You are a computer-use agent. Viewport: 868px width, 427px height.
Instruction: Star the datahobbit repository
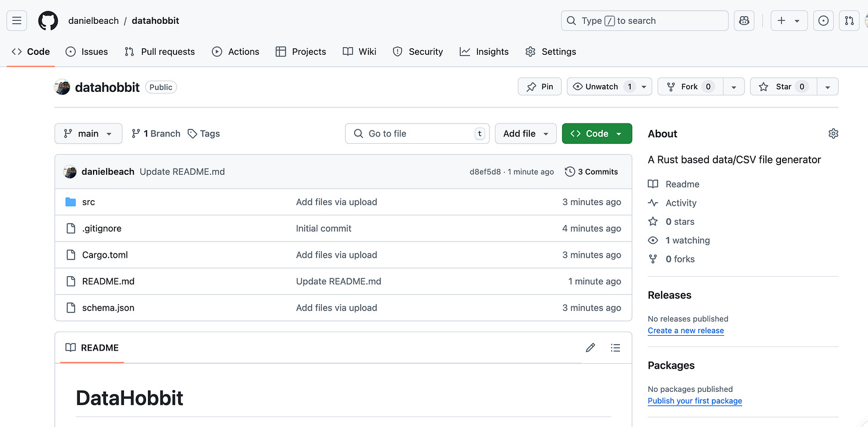pos(783,87)
